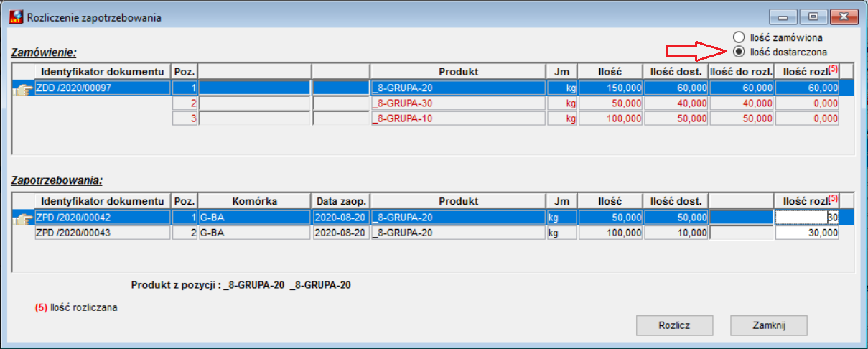Click the 'Jm' header in the Zapotrzebowania table
Image resolution: width=868 pixels, height=349 pixels.
point(562,200)
